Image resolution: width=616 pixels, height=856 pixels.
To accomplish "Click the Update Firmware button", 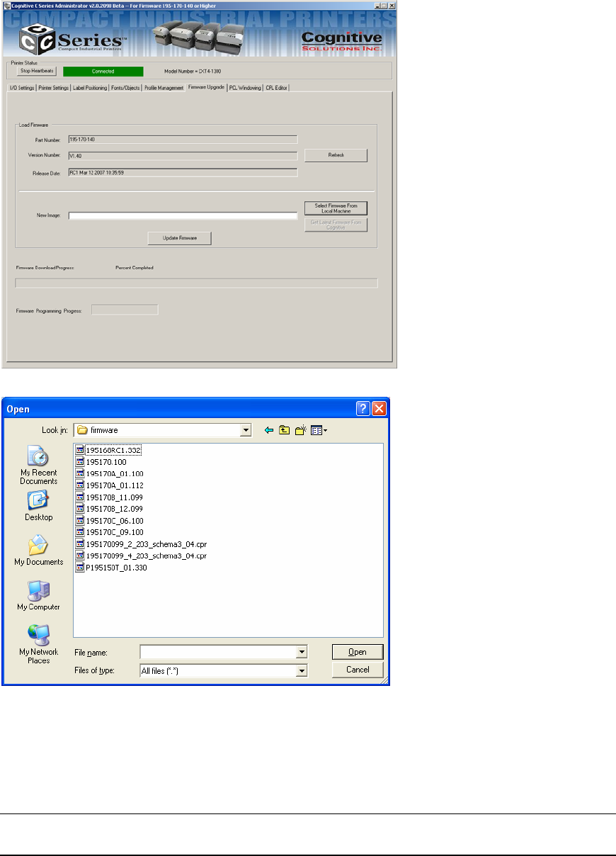I will (179, 239).
